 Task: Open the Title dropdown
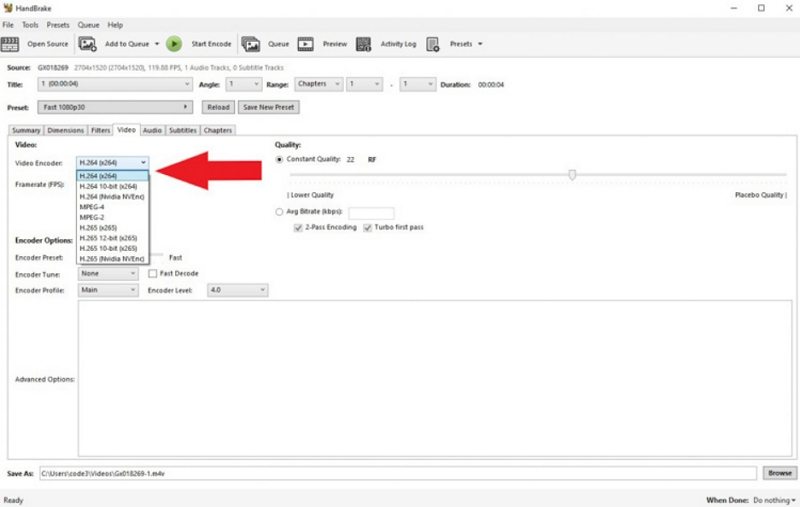115,84
